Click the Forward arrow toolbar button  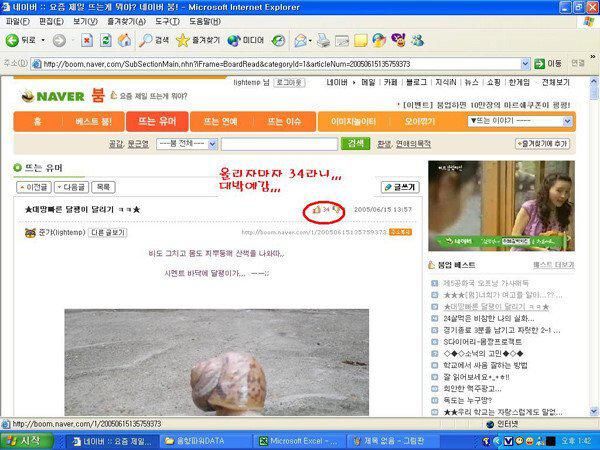(x=59, y=41)
